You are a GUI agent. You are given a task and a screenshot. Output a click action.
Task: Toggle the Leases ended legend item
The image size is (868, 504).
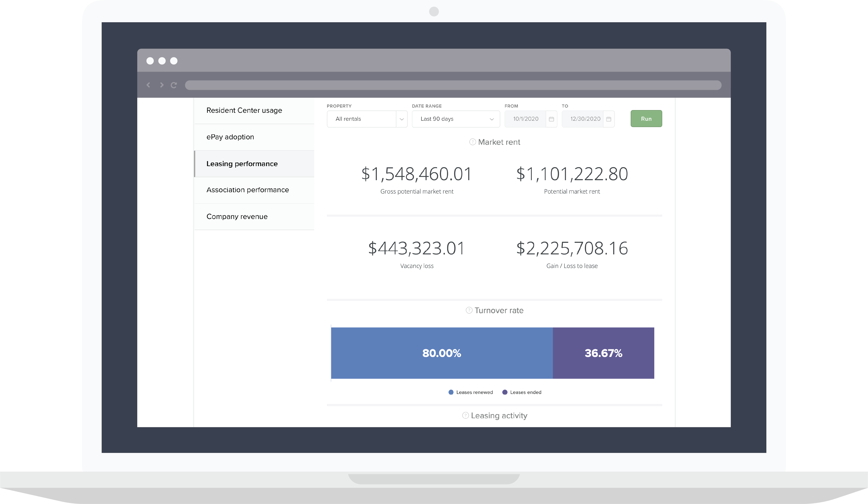tap(522, 392)
